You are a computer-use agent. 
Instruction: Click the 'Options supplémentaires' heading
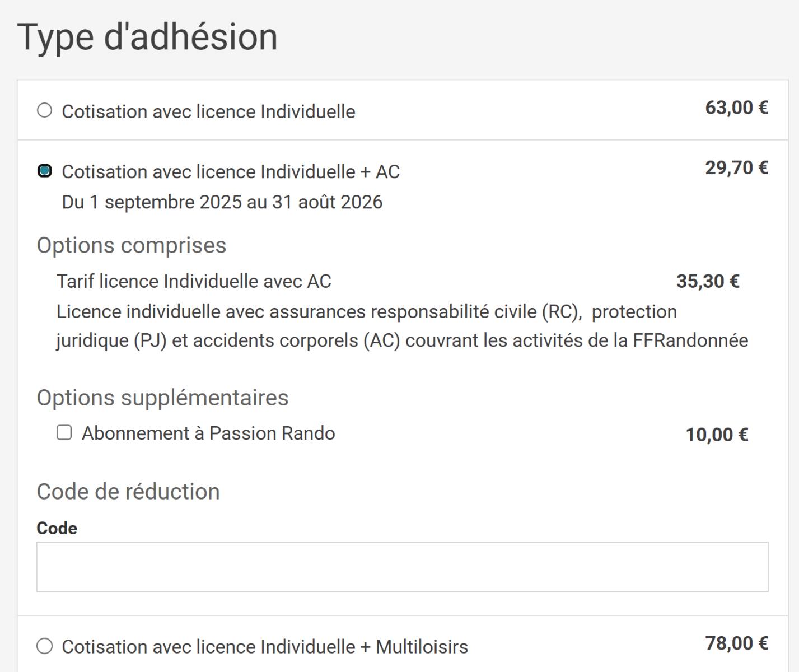click(162, 398)
